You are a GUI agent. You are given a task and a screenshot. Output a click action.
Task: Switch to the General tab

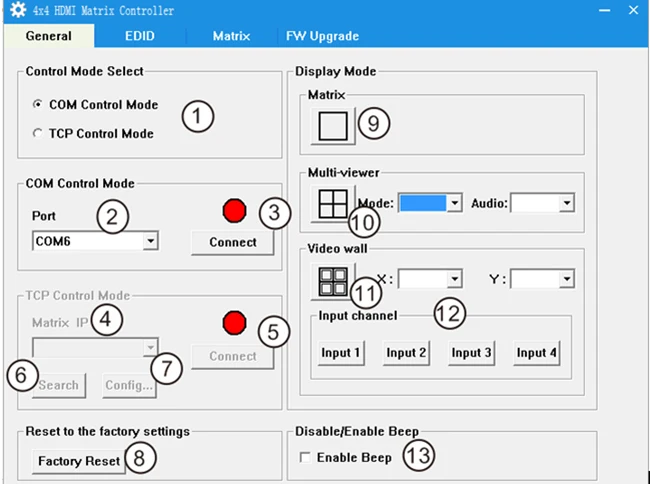(x=49, y=36)
